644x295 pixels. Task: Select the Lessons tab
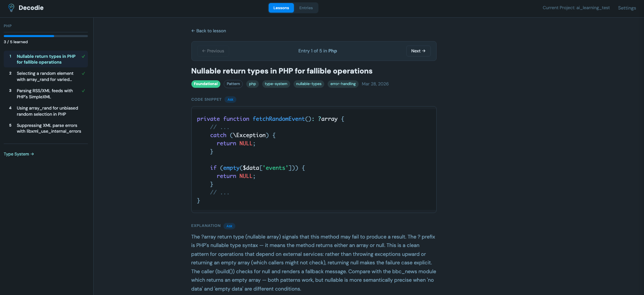point(281,7)
